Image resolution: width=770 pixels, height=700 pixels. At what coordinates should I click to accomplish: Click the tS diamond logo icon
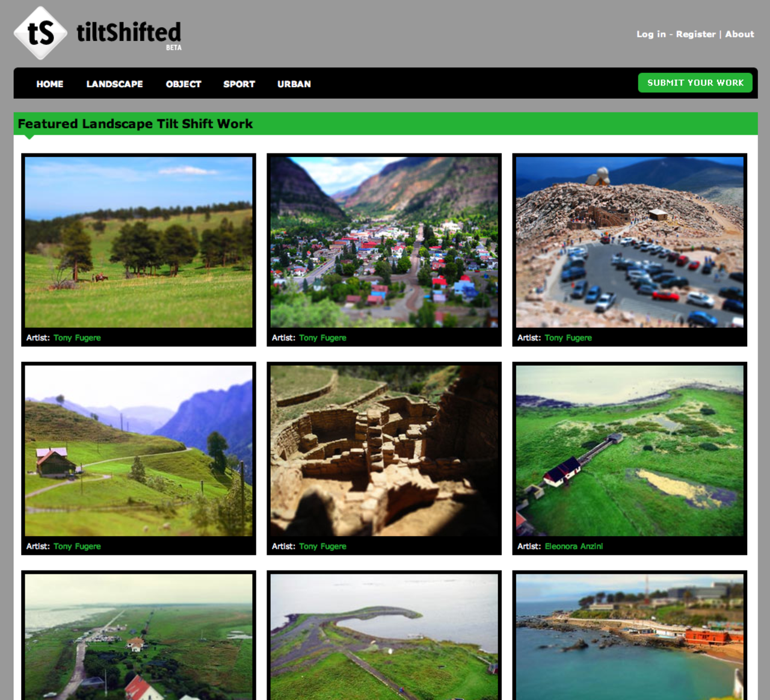pos(40,33)
